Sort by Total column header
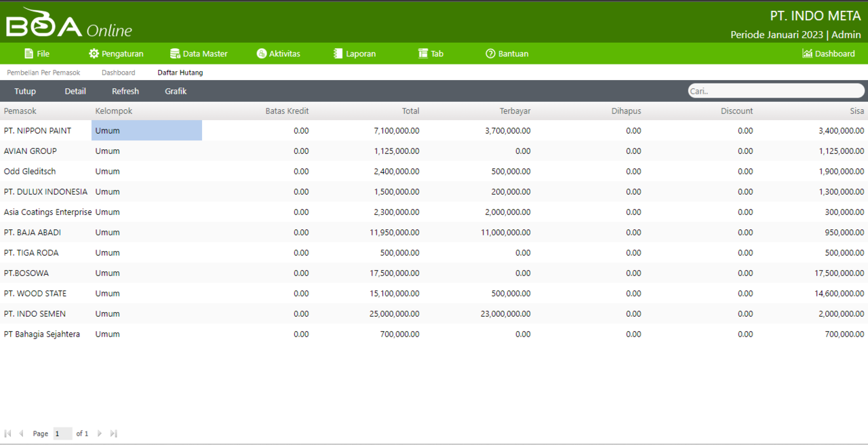Image resolution: width=868 pixels, height=445 pixels. point(410,111)
